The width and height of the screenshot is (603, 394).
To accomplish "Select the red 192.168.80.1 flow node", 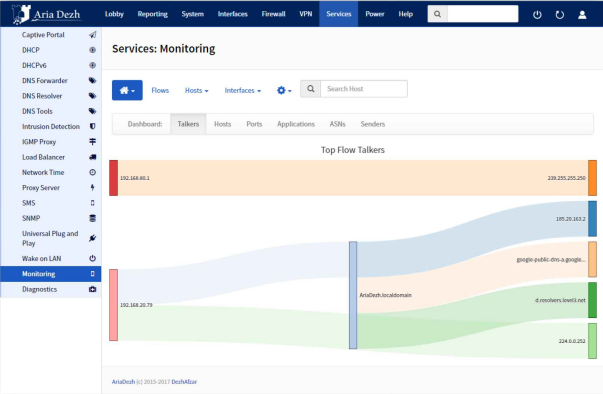I will (x=113, y=178).
